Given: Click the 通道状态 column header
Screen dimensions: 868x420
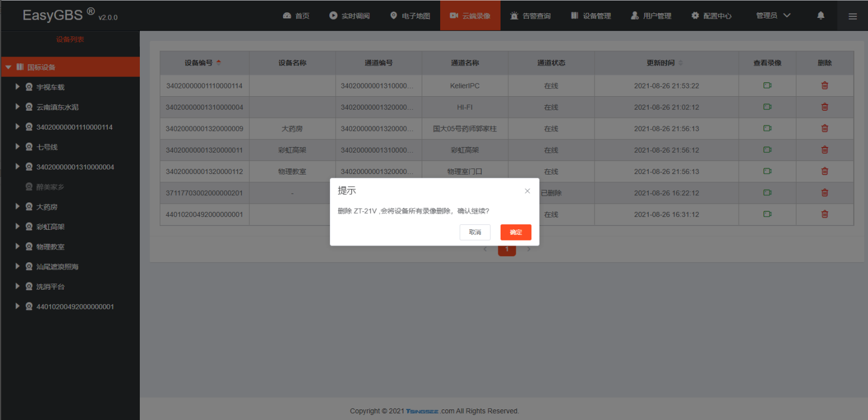Looking at the screenshot, I should point(551,63).
